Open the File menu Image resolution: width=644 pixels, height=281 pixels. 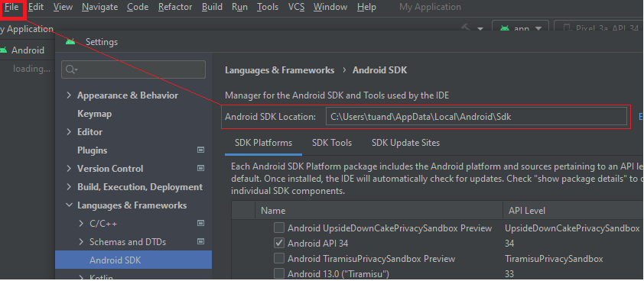click(12, 7)
